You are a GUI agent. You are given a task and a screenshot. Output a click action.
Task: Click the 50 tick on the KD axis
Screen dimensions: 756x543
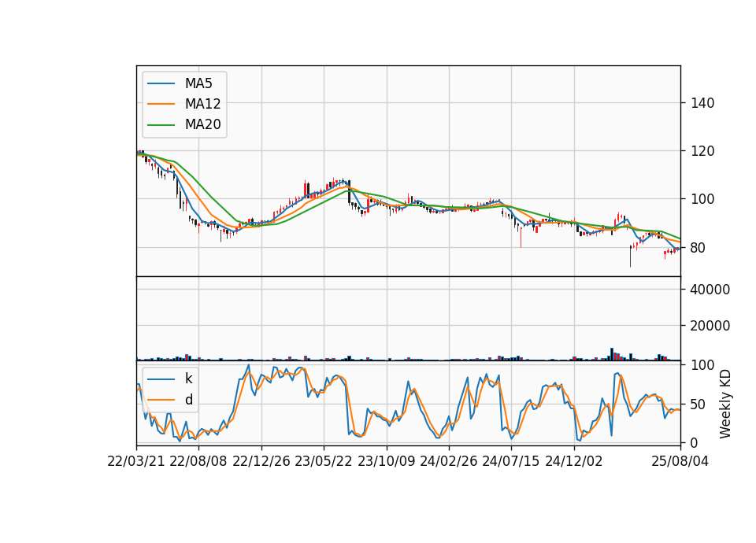click(x=699, y=404)
